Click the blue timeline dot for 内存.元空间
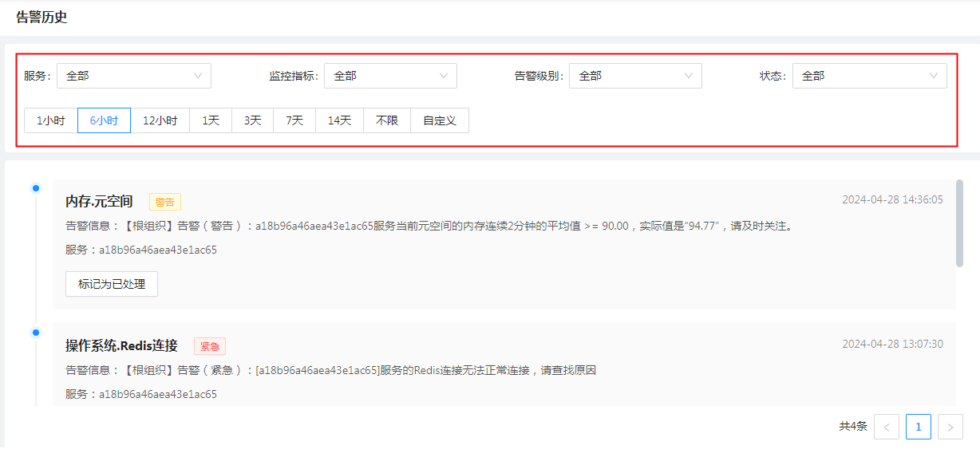Screen dimensions: 980x461 coord(35,188)
